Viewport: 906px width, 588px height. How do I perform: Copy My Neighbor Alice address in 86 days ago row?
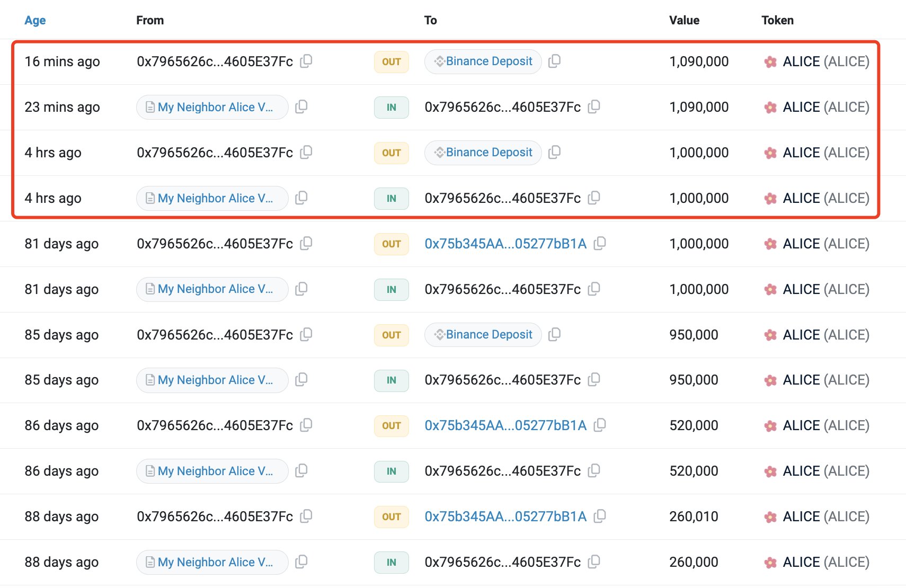click(301, 471)
